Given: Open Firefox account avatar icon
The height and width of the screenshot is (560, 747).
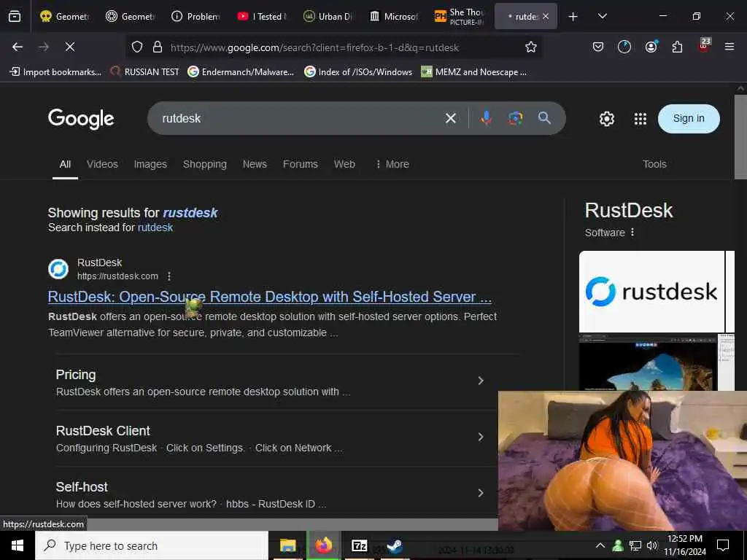Looking at the screenshot, I should point(651,47).
